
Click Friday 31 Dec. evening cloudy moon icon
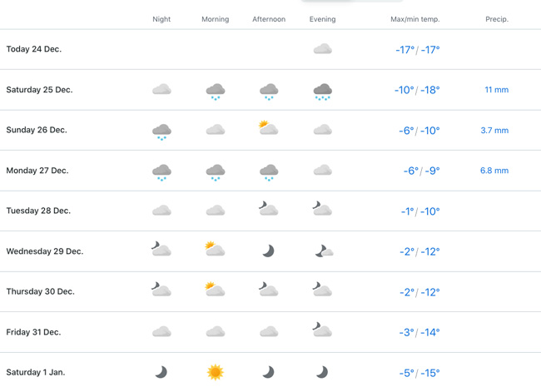(322, 330)
